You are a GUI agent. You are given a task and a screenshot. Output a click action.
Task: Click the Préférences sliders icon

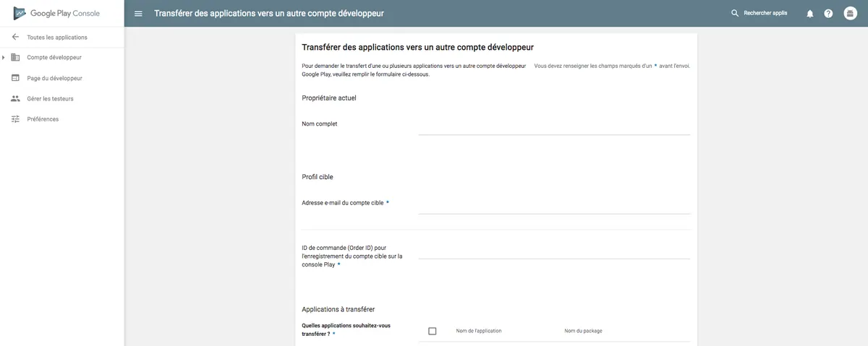point(16,118)
